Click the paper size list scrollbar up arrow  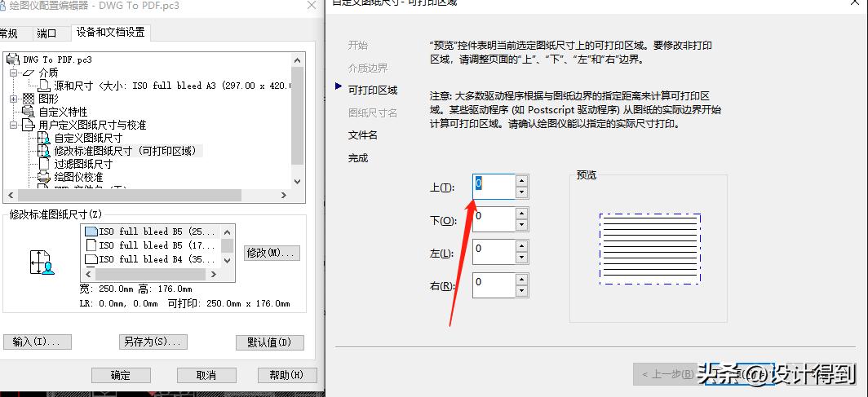[x=227, y=231]
